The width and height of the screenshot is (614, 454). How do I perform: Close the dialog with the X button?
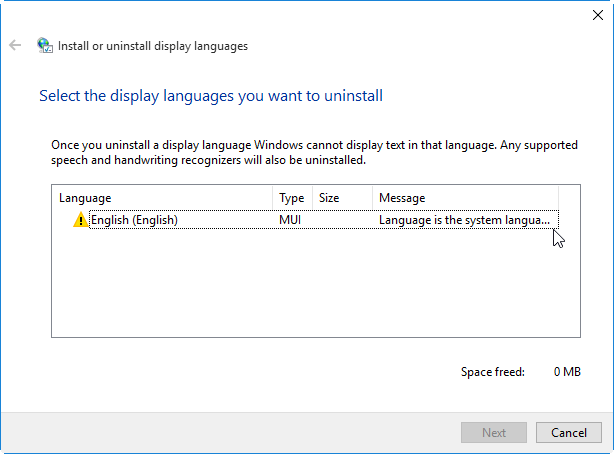[598, 15]
